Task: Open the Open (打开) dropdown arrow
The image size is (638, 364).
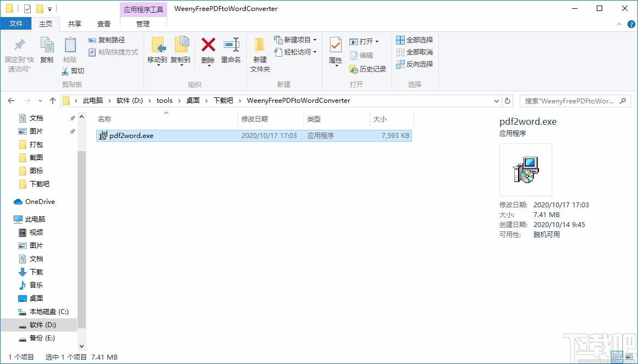Action: click(377, 41)
